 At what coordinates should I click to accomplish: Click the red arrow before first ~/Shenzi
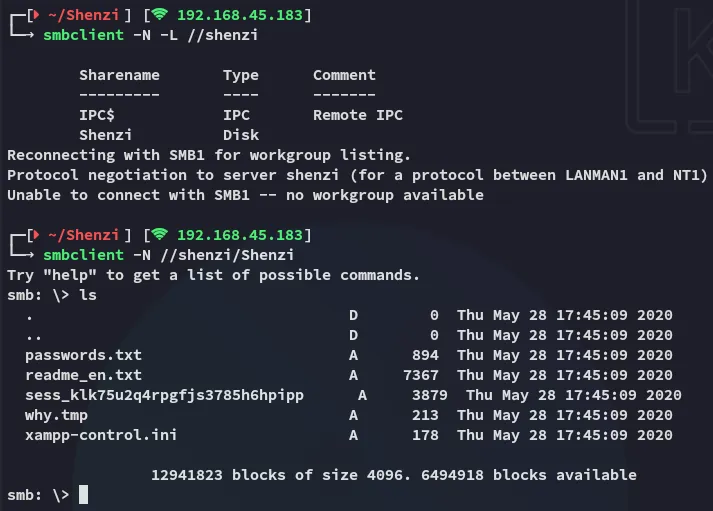click(37, 15)
